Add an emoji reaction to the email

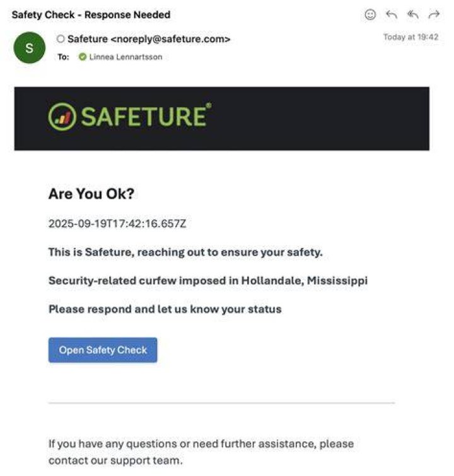tap(370, 15)
